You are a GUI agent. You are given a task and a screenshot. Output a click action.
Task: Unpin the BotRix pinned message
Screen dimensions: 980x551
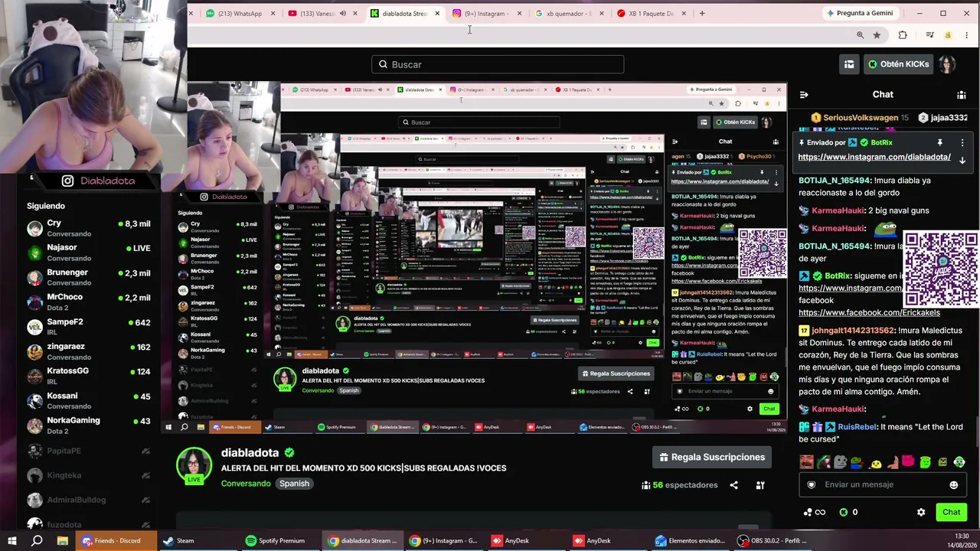point(939,142)
